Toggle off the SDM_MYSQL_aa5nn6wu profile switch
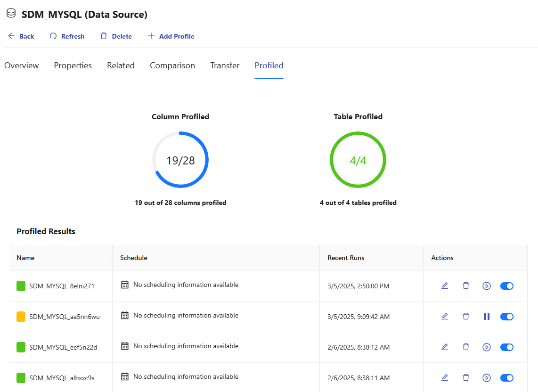Viewport: 538px width, 392px height. coord(506,316)
